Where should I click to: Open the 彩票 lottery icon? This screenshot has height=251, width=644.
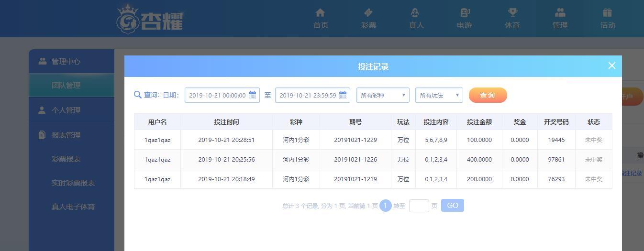pos(368,12)
